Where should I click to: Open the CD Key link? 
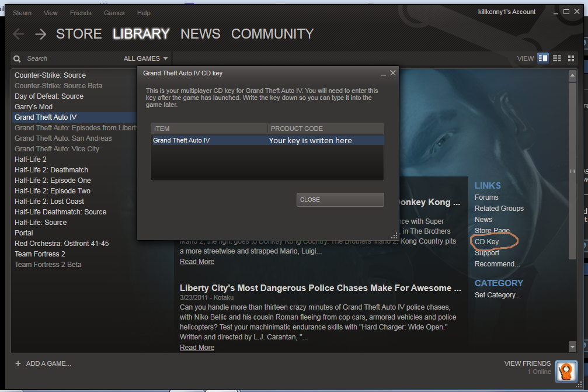(487, 242)
